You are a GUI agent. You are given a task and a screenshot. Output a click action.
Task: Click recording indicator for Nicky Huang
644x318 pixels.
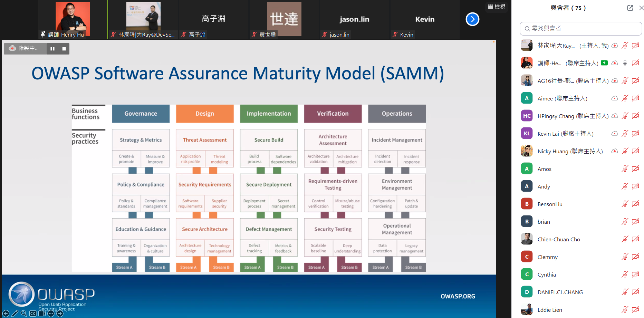coord(614,151)
